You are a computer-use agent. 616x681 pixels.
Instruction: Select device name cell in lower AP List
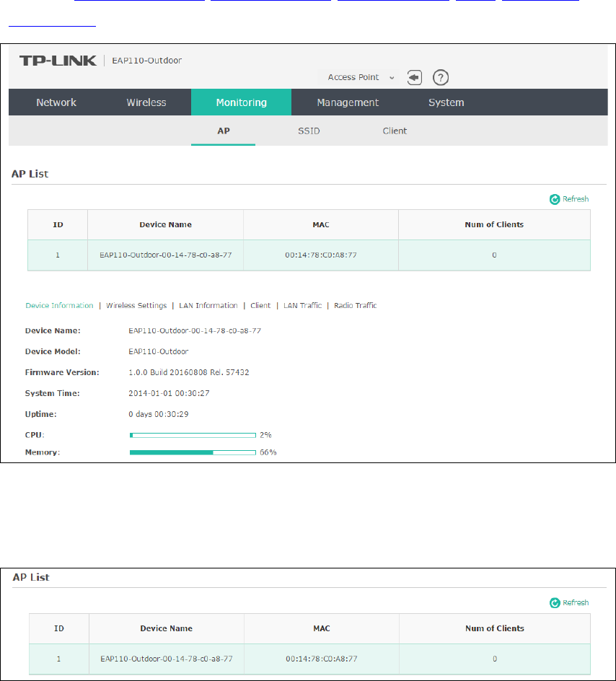coord(167,659)
